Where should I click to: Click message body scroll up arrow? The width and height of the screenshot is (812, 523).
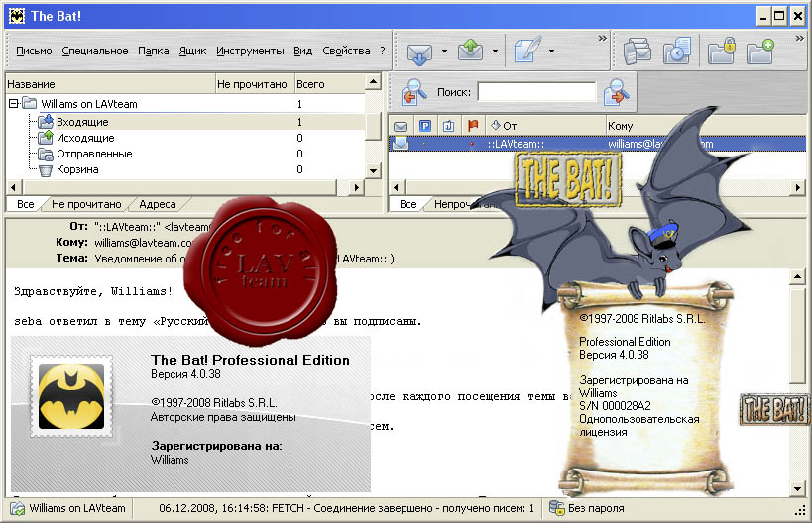coord(797,277)
